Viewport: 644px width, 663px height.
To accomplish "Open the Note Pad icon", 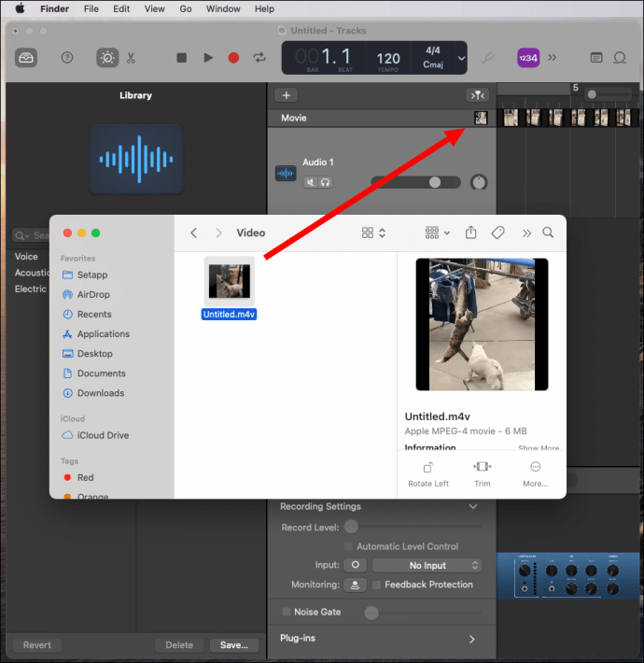I will pyautogui.click(x=596, y=58).
